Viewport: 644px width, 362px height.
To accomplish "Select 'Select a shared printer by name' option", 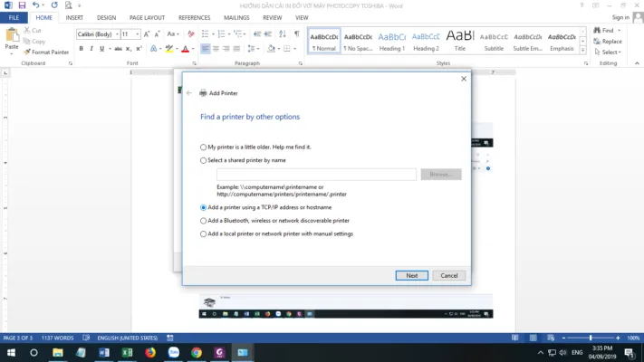I will 203,160.
